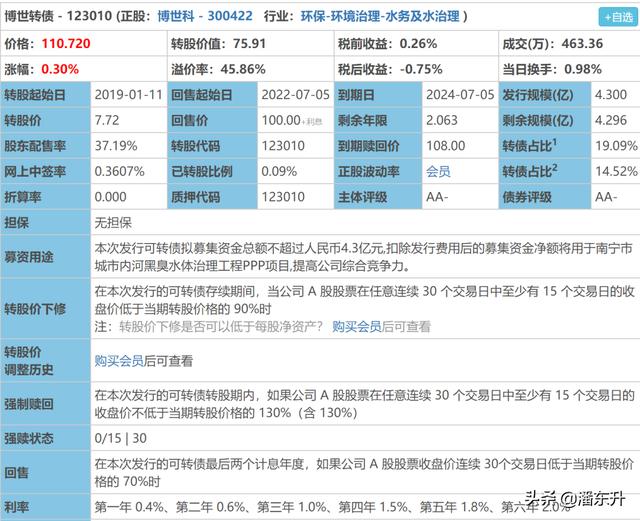640x521 pixels.
Task: Click the 转股价值 value 75.91
Action: (x=249, y=44)
